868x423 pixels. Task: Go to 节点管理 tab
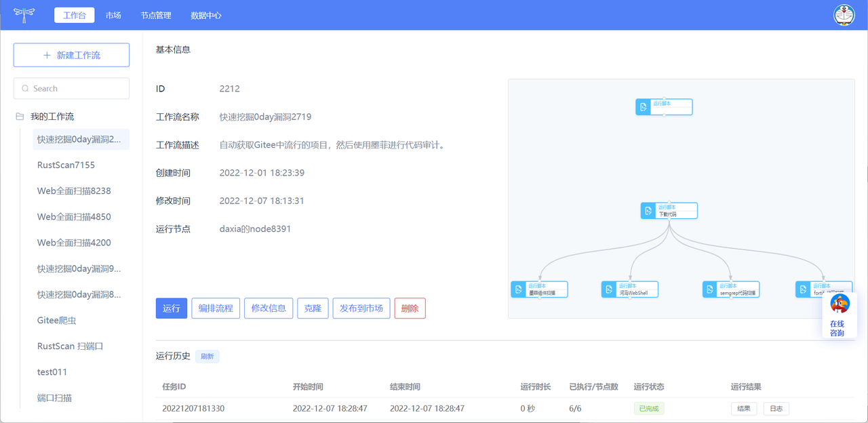click(x=156, y=15)
